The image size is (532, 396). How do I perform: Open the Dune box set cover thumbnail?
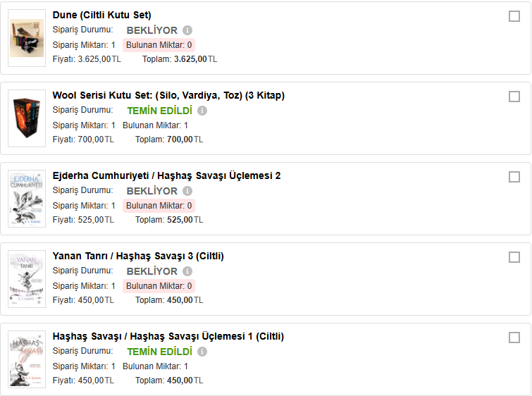[27, 38]
